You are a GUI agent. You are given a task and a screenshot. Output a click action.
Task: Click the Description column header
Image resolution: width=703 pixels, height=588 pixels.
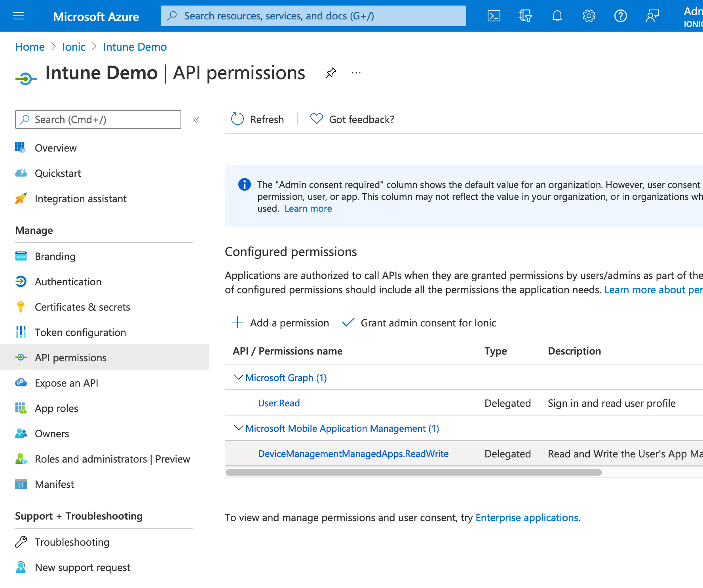pos(574,351)
